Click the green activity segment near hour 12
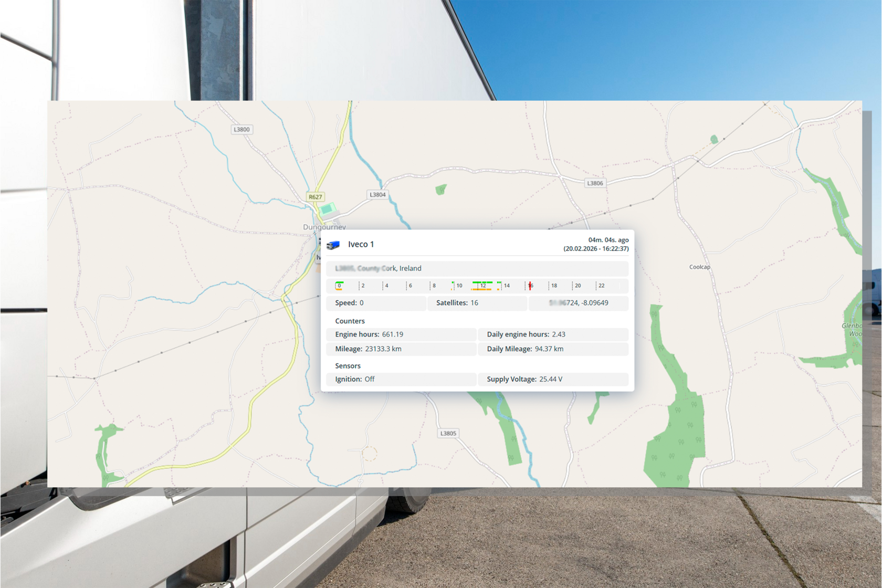This screenshot has width=882, height=588. tap(482, 282)
